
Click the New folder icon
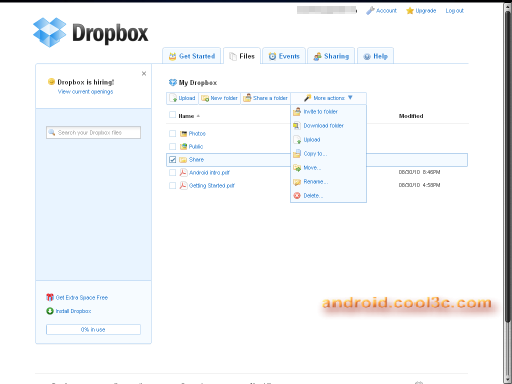[x=205, y=98]
